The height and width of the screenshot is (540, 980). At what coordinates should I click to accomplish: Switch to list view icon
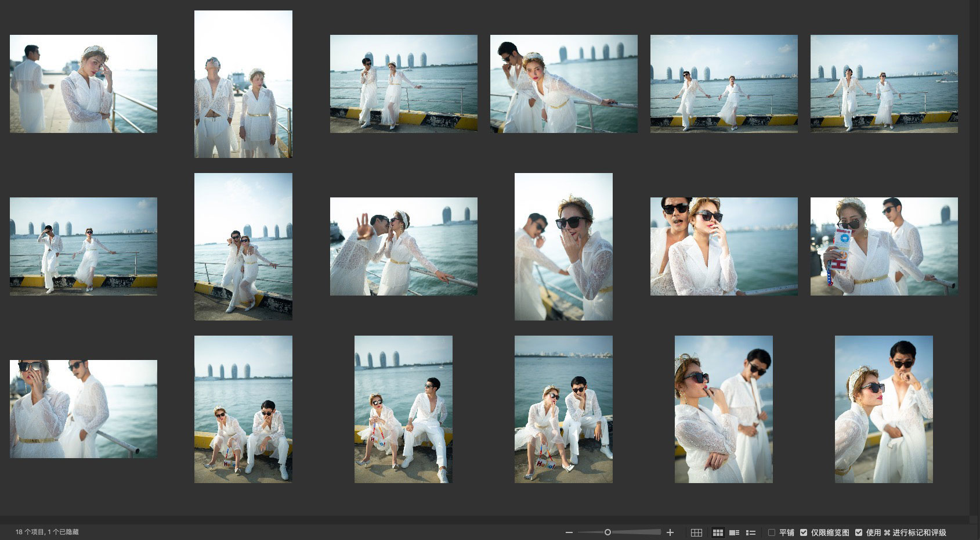coord(751,532)
